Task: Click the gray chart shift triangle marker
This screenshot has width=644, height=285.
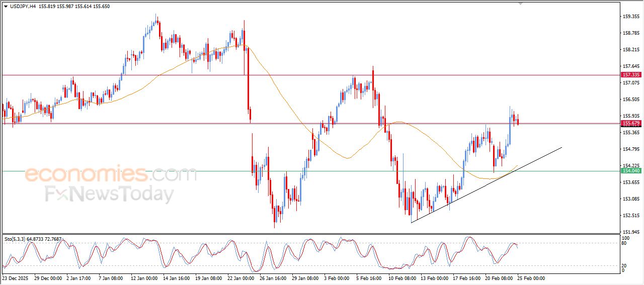Action: tap(521, 4)
